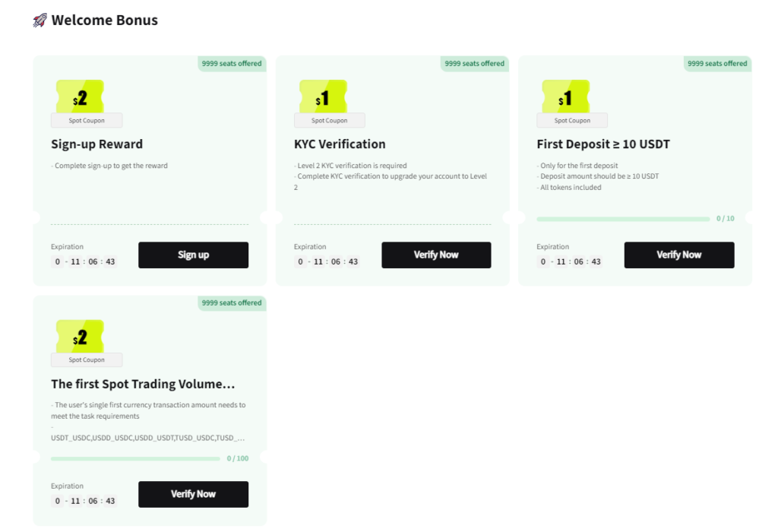The image size is (778, 532).
Task: Click the 9999 seats offered badge on KYC card
Action: click(x=475, y=64)
